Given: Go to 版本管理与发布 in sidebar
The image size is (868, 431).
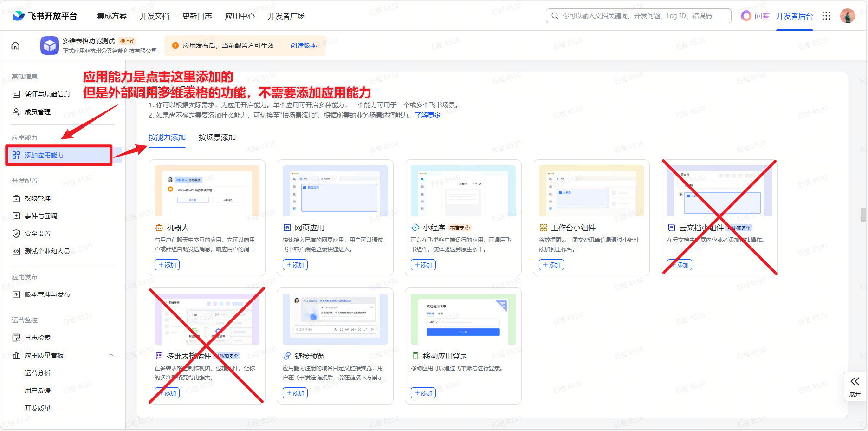Looking at the screenshot, I should tap(47, 294).
